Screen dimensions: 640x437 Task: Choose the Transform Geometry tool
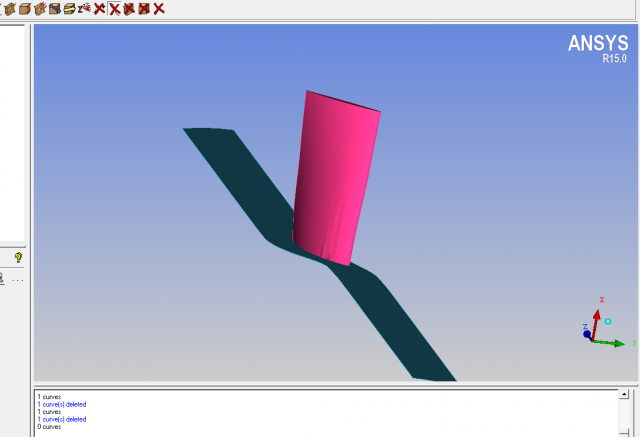pyautogui.click(x=69, y=8)
